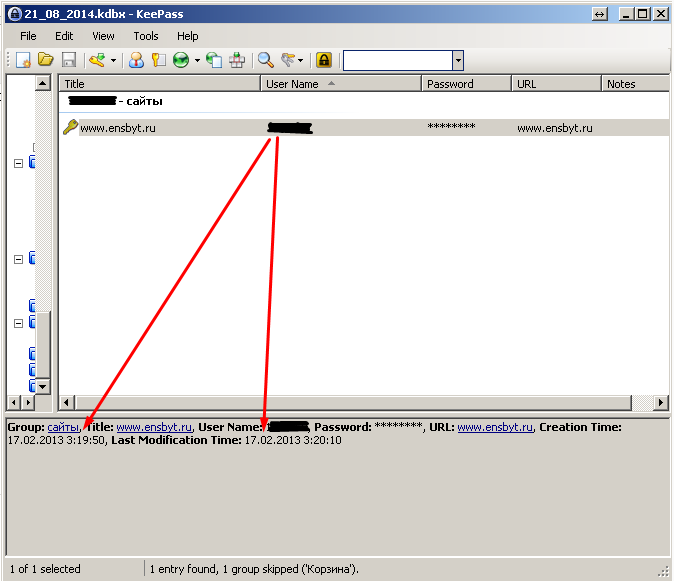Click the group tree scroll up arrow
The image size is (674, 581).
coord(43,83)
